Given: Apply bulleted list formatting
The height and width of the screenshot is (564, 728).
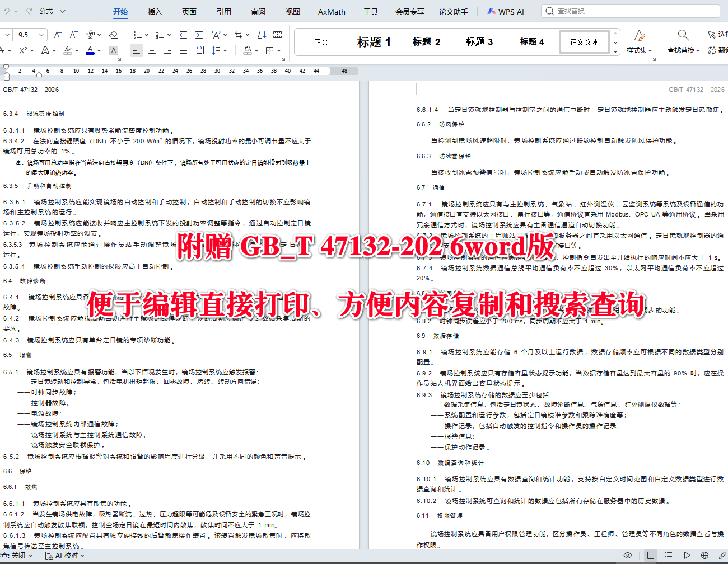Looking at the screenshot, I should [138, 35].
